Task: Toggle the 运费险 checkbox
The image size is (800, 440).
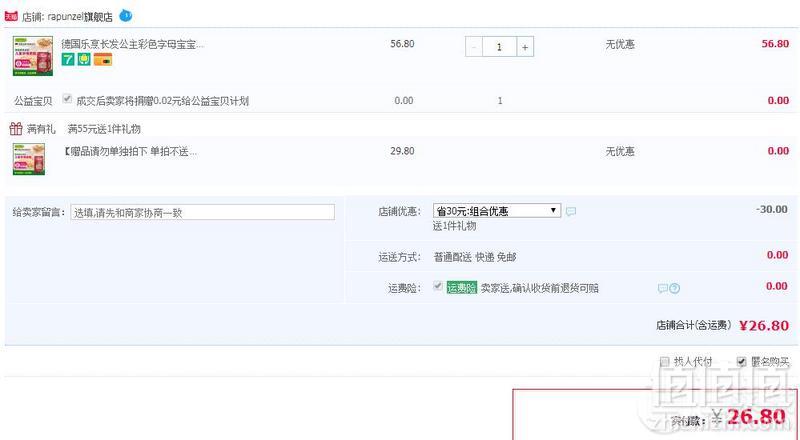Action: (x=437, y=286)
